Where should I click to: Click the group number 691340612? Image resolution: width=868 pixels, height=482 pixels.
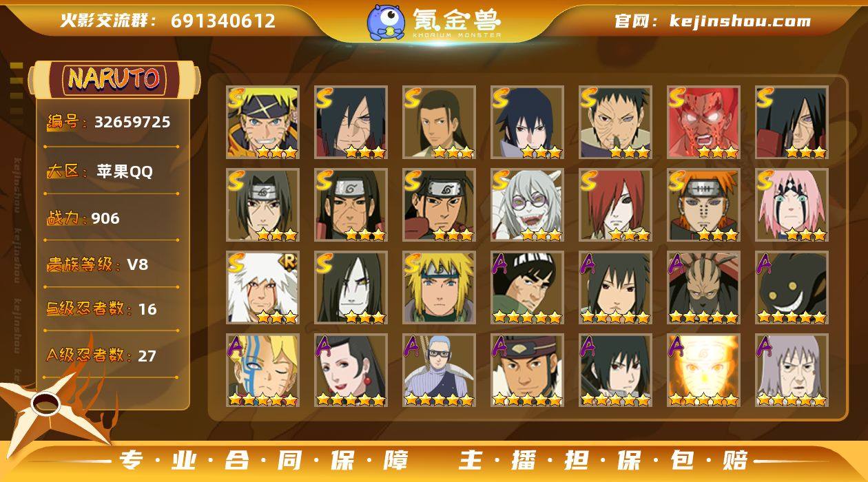click(x=223, y=21)
